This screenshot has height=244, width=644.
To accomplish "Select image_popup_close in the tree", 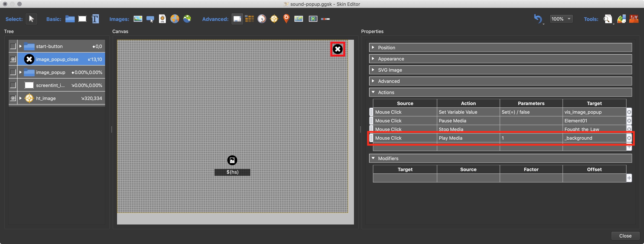I will [61, 59].
